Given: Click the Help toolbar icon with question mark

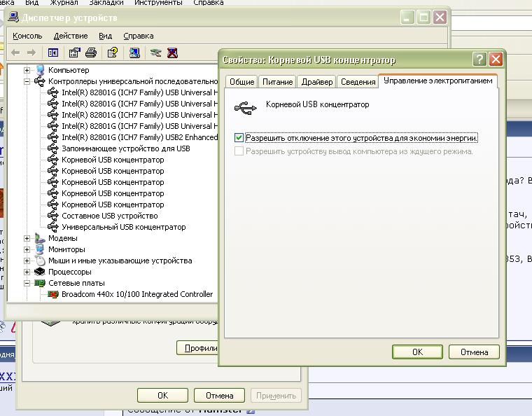Looking at the screenshot, I should [112, 53].
